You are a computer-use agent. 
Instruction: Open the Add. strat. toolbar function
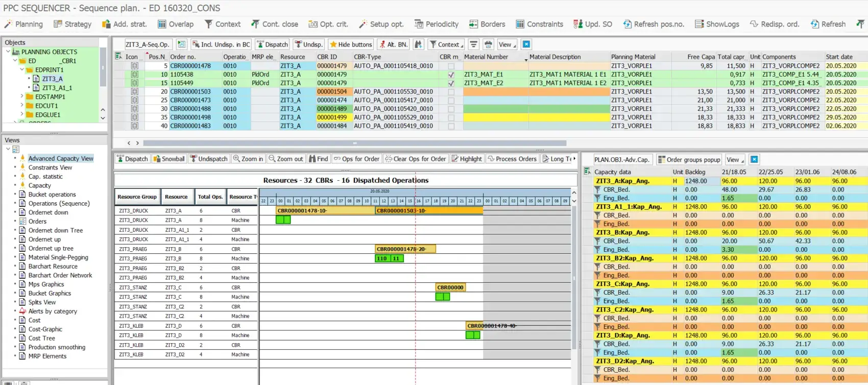tap(124, 24)
